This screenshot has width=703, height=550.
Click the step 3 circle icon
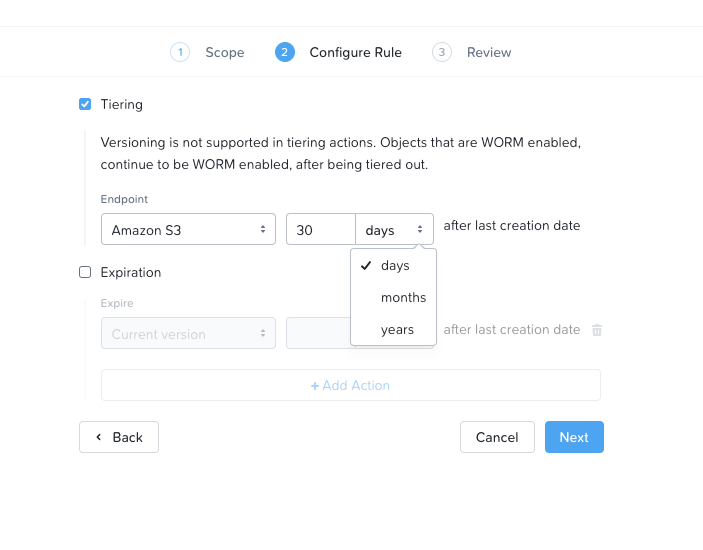pyautogui.click(x=442, y=52)
